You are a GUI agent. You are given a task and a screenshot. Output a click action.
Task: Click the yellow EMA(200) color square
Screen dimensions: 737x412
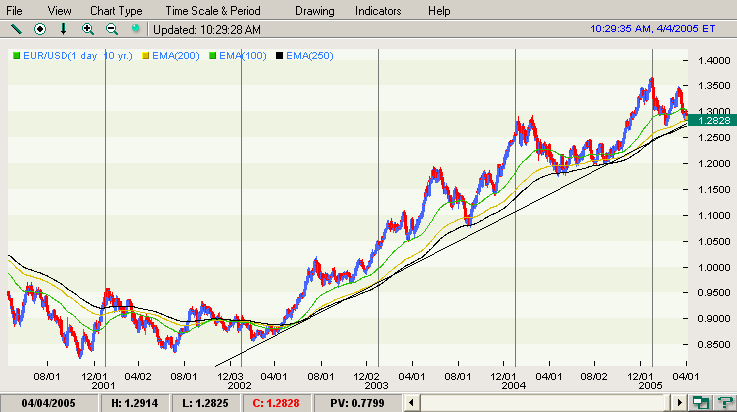tap(148, 54)
